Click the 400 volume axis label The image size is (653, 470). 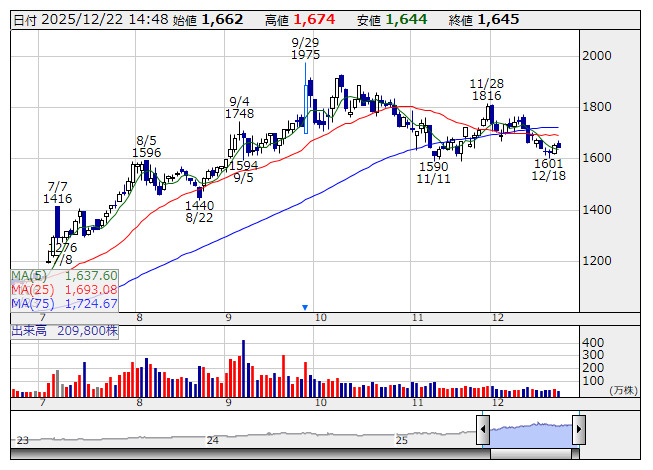coord(593,343)
